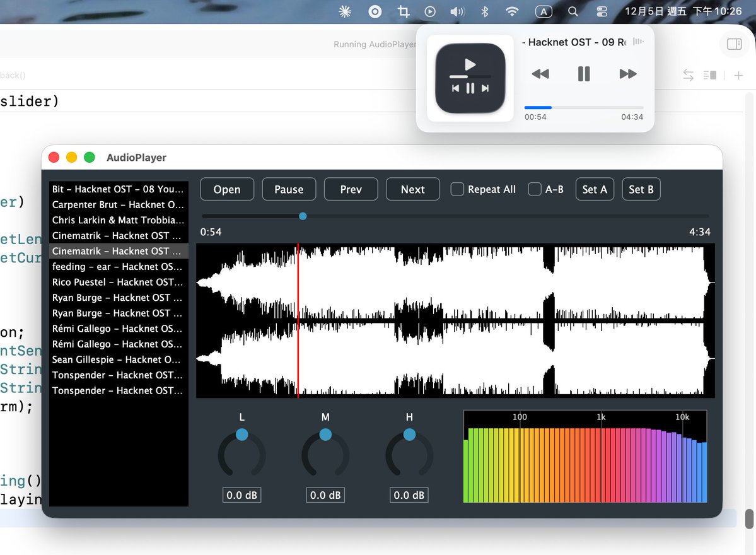The height and width of the screenshot is (555, 756).
Task: Select 'Rico Puestel – Hacknet OST...' track
Action: tap(119, 282)
